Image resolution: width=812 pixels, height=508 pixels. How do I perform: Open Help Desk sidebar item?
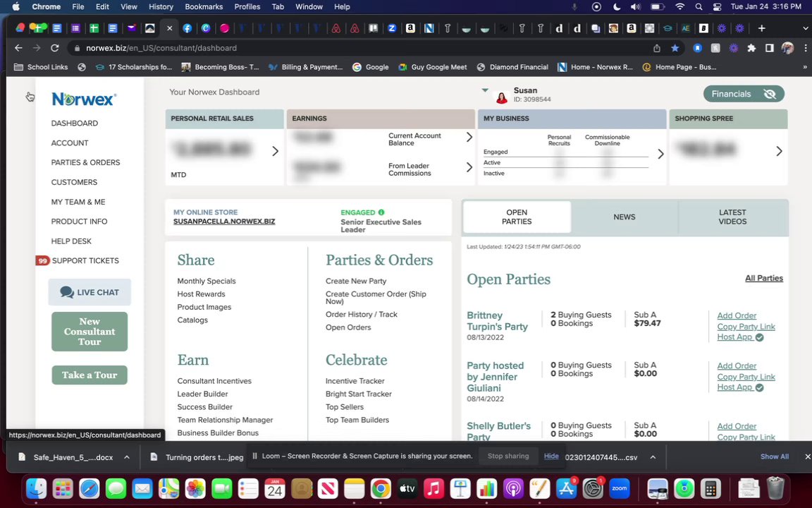pyautogui.click(x=71, y=241)
